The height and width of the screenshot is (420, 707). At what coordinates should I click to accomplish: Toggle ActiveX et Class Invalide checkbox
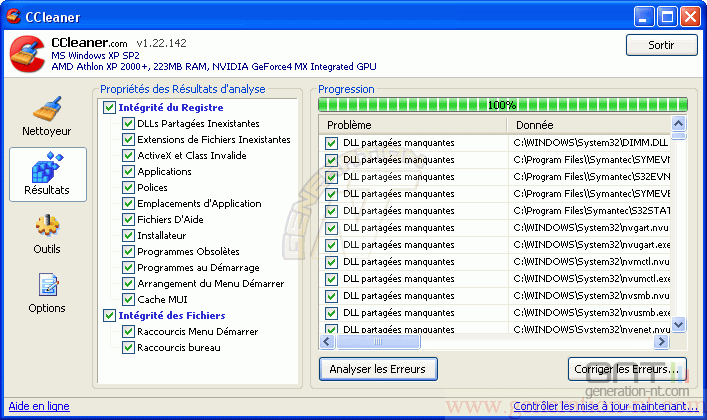128,156
